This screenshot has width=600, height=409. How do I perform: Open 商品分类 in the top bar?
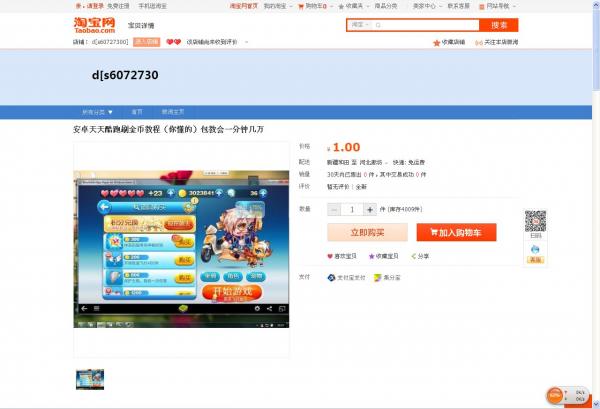point(386,6)
